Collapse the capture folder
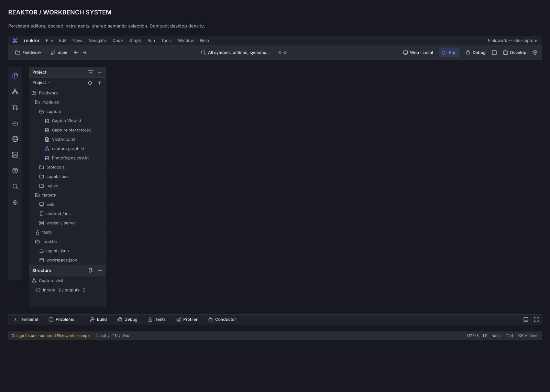The width and height of the screenshot is (550, 392). [x=50, y=111]
